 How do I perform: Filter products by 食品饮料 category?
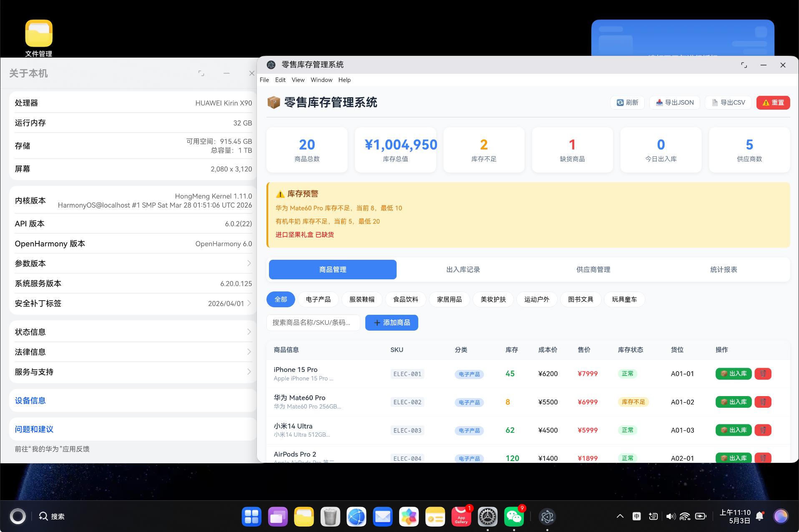coord(406,299)
